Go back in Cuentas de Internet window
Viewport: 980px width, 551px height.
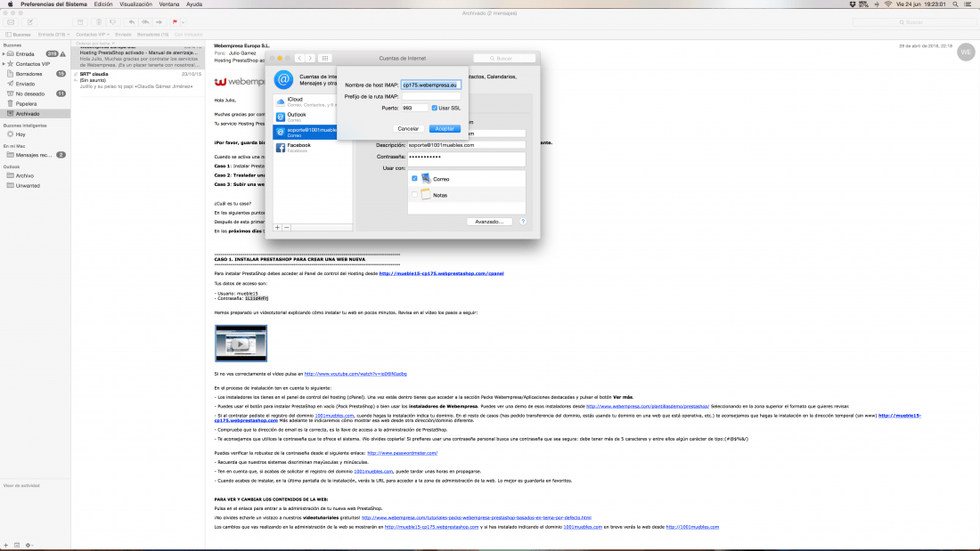(299, 58)
